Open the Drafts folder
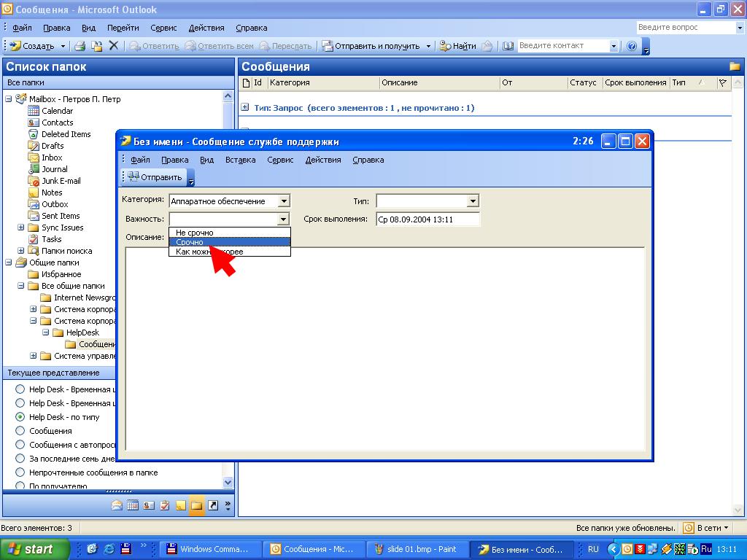This screenshot has height=560, width=747. [53, 146]
